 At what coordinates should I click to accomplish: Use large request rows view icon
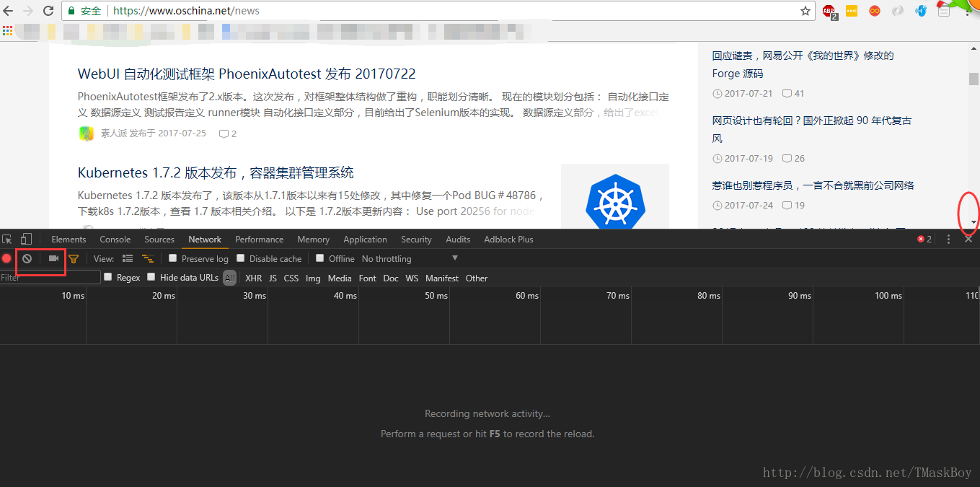click(128, 258)
